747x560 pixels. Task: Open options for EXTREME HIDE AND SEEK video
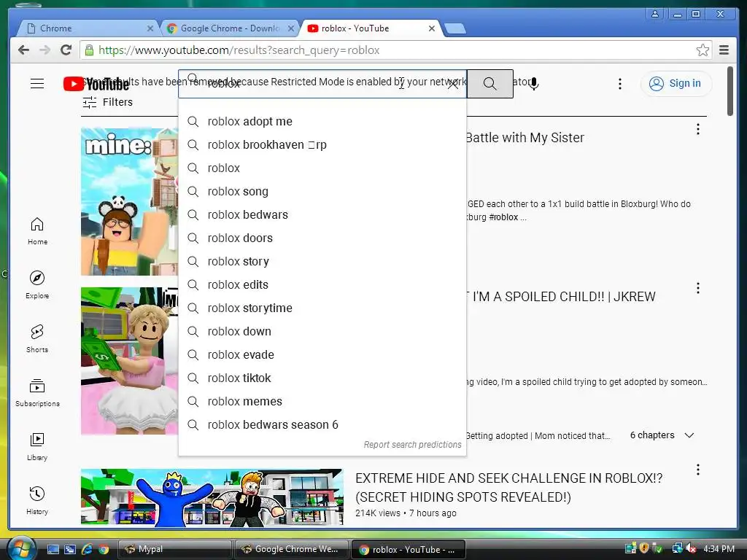(698, 470)
